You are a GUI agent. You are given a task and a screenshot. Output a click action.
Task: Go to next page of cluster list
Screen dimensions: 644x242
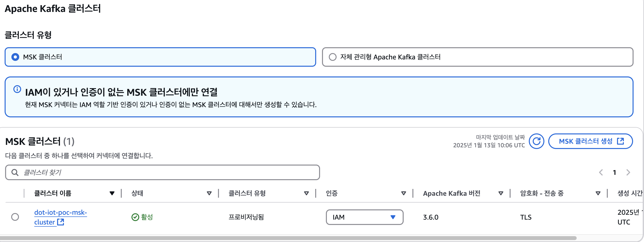[628, 172]
